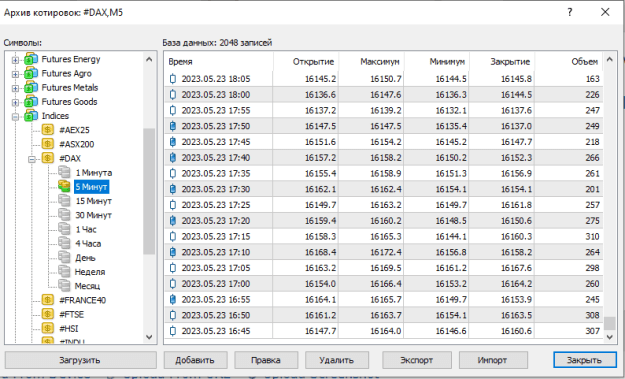Click the #HSI symbol coin icon

[47, 328]
